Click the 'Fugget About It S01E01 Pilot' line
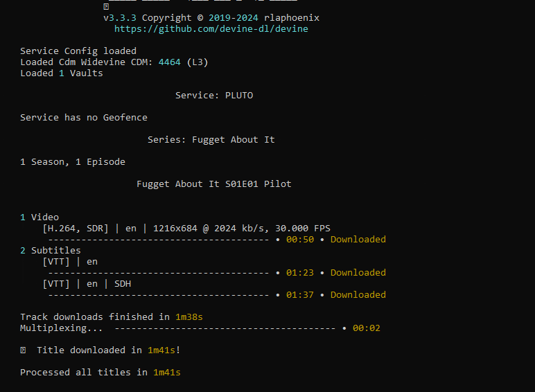Image resolution: width=535 pixels, height=392 pixels. pos(214,184)
